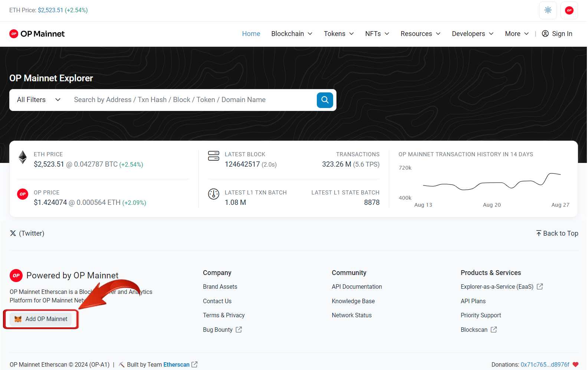The height and width of the screenshot is (370, 588).
Task: Click the red OP logo beside Powered by OP Mainnet
Action: click(x=16, y=276)
